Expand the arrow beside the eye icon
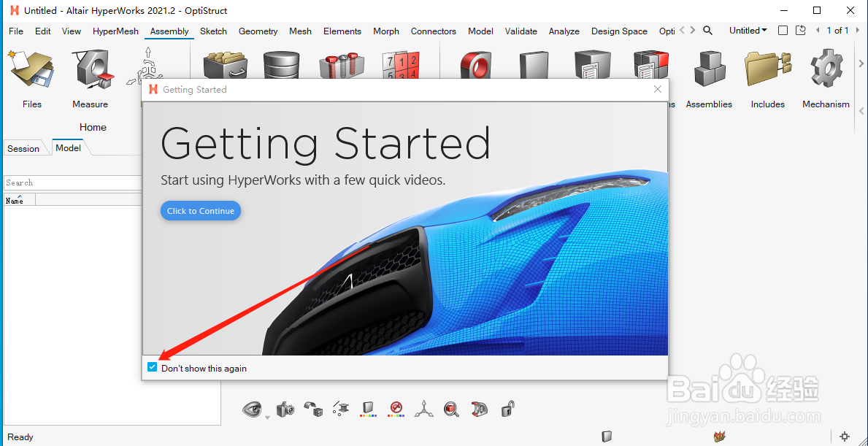The width and height of the screenshot is (868, 446). tap(267, 418)
